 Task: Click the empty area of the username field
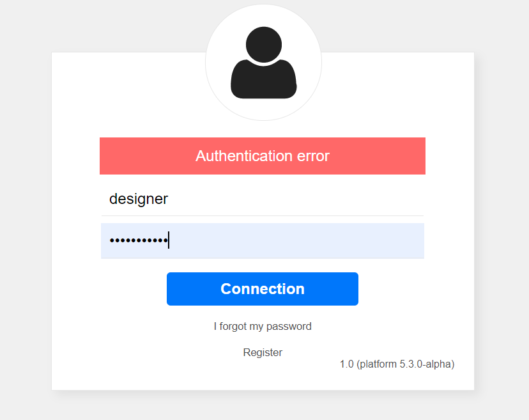tap(297, 199)
